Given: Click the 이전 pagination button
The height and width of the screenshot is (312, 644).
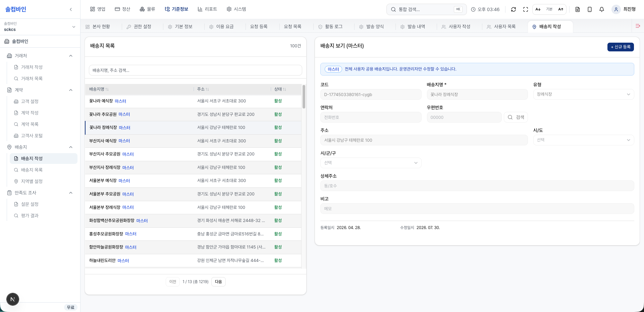Looking at the screenshot, I should (173, 282).
